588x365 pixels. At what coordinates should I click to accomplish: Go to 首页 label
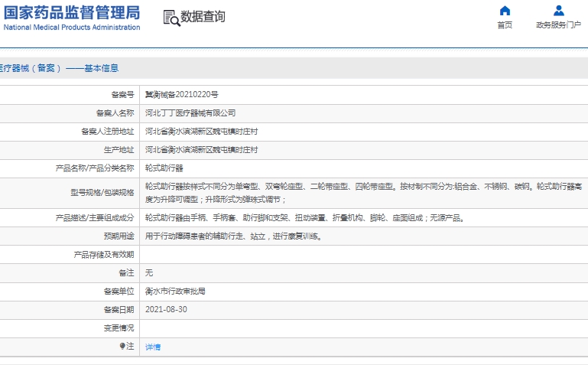[505, 25]
